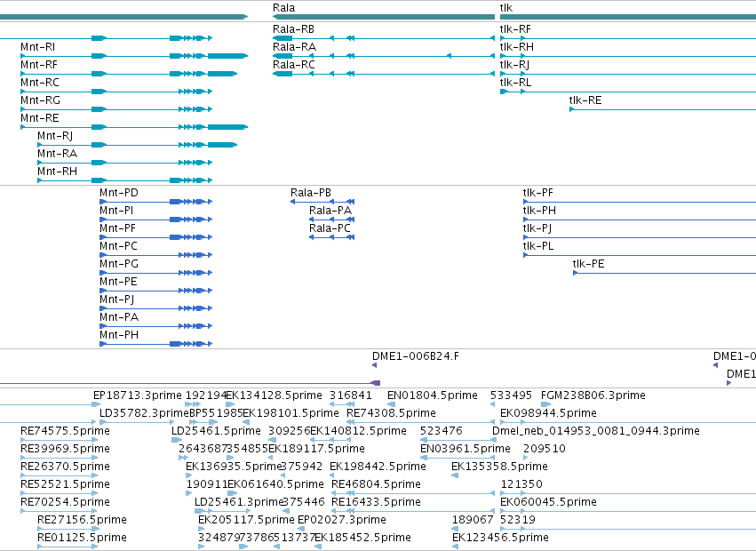
Task: Click the Rala-PB protein label
Action: click(311, 194)
